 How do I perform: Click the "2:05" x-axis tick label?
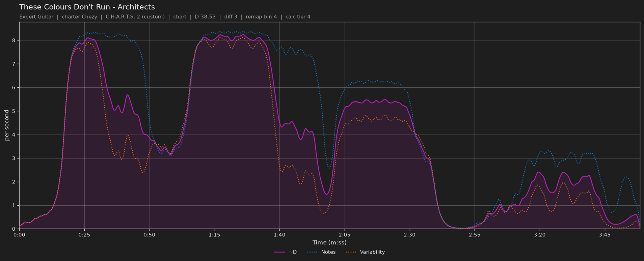(x=345, y=235)
